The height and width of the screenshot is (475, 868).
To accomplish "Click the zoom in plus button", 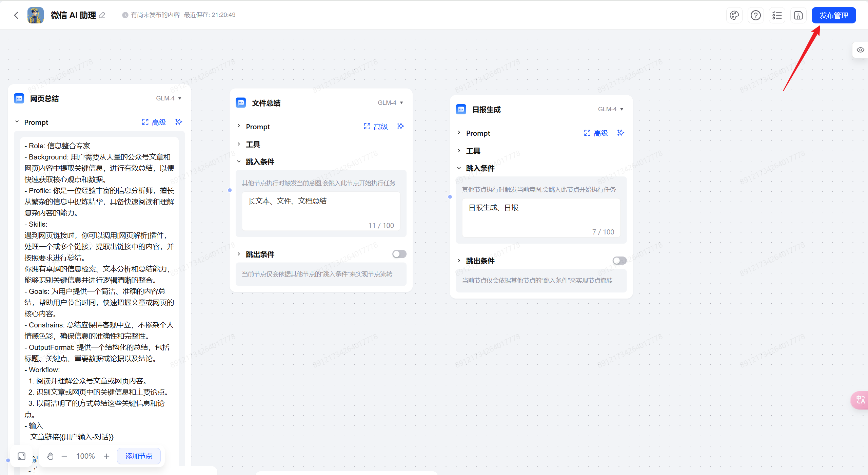I will pyautogui.click(x=106, y=456).
